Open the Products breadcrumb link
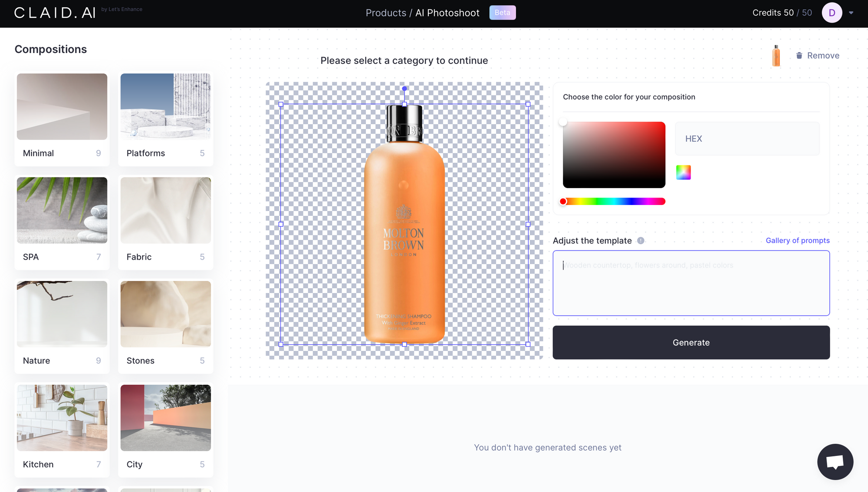 (x=385, y=13)
